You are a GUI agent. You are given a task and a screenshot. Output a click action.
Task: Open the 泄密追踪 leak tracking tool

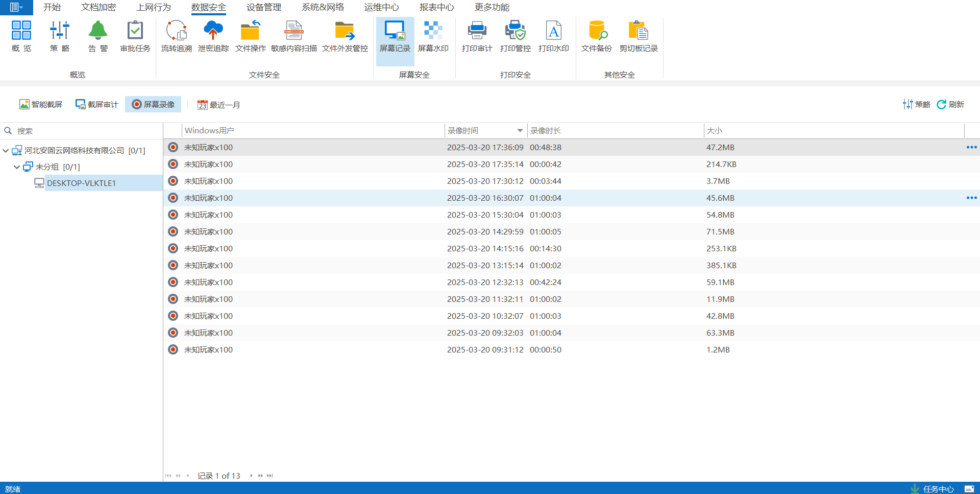coord(213,36)
